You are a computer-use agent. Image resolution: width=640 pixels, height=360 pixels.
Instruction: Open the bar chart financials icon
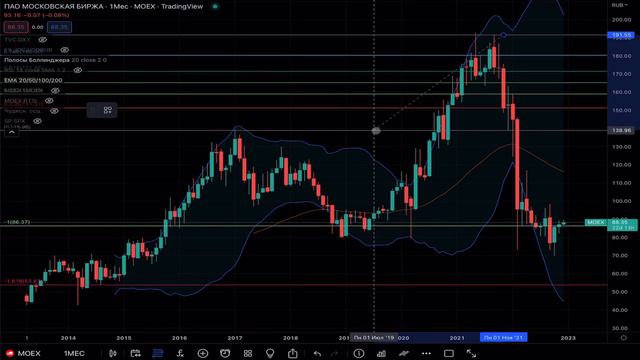[x=381, y=353]
